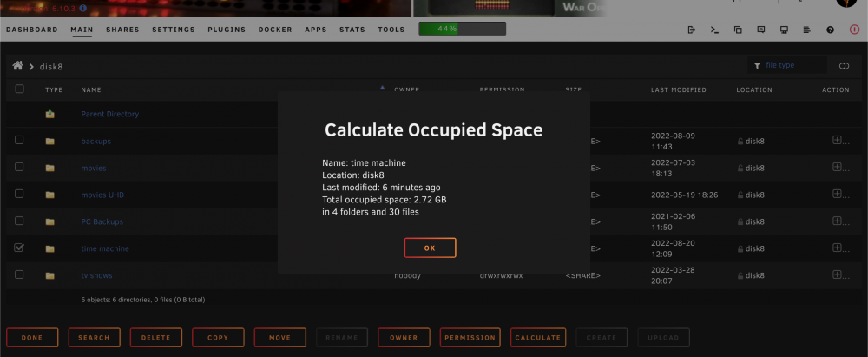868x357 pixels.
Task: Click the tv shows folder icon
Action: 49,275
